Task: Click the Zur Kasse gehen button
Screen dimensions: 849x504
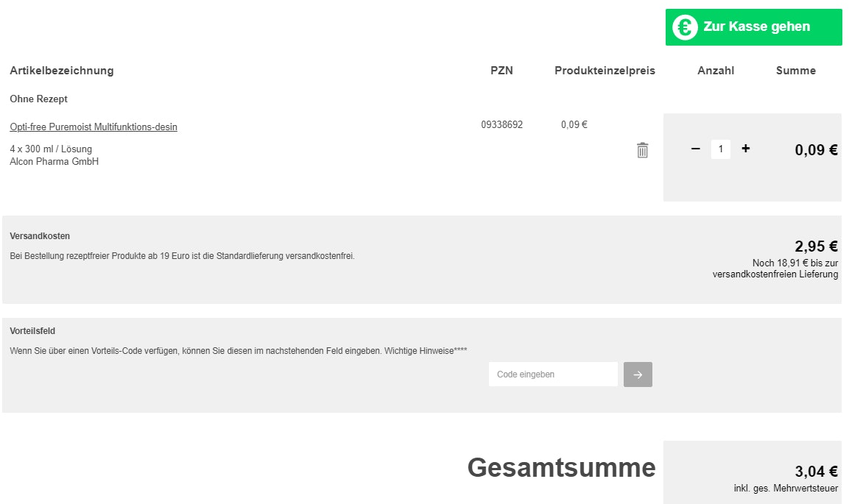Action: coord(755,27)
